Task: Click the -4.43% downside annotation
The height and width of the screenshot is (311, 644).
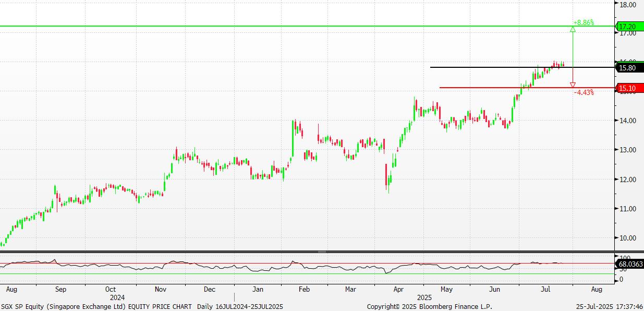Action: tap(584, 92)
